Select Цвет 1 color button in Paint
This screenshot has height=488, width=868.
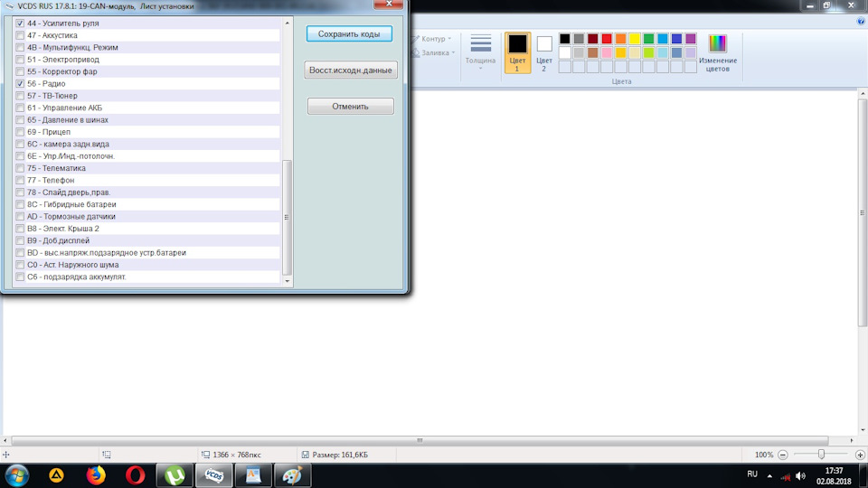click(x=517, y=52)
